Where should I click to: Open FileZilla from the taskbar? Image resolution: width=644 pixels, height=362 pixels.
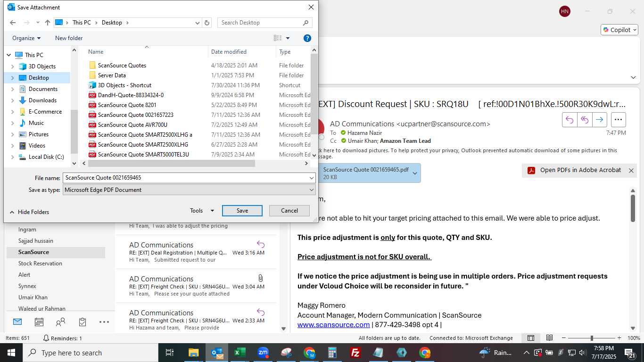pyautogui.click(x=355, y=353)
